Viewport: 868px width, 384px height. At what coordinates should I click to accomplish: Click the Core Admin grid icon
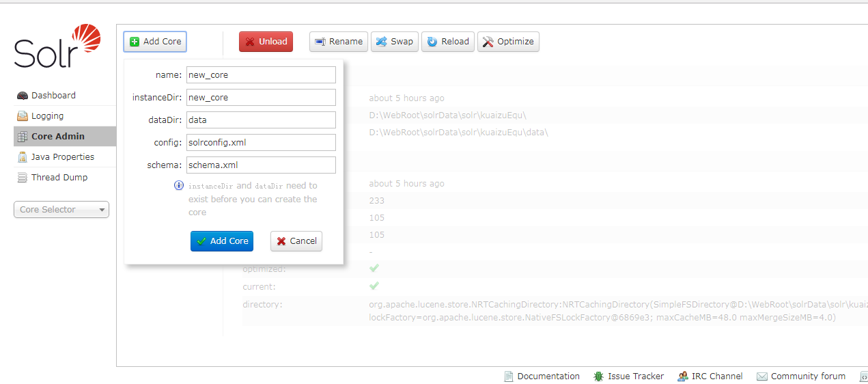click(23, 137)
